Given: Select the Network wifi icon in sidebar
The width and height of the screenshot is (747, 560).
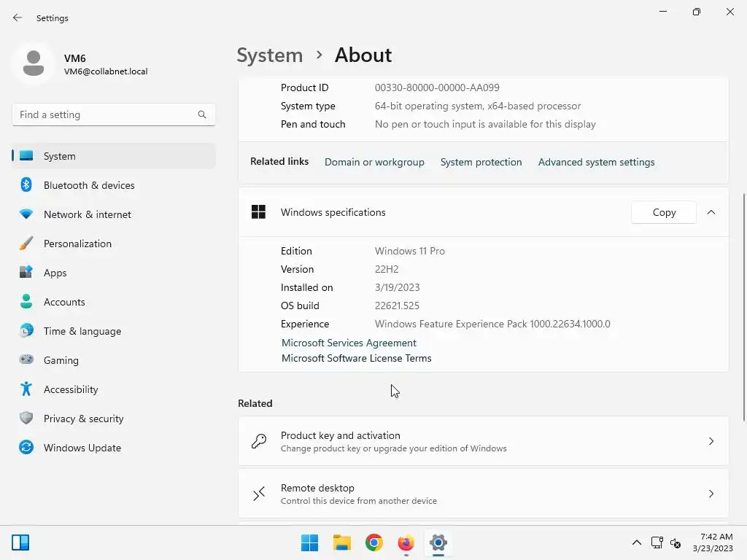Looking at the screenshot, I should (26, 214).
